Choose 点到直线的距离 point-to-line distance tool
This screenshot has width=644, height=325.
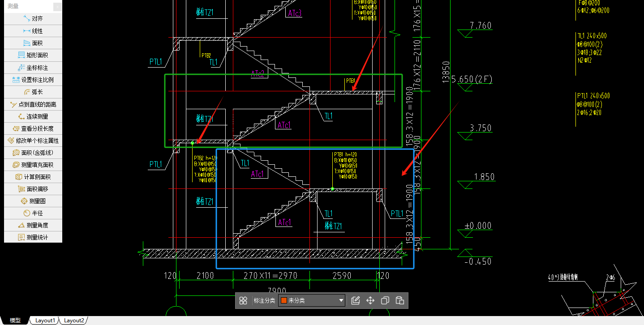point(33,104)
